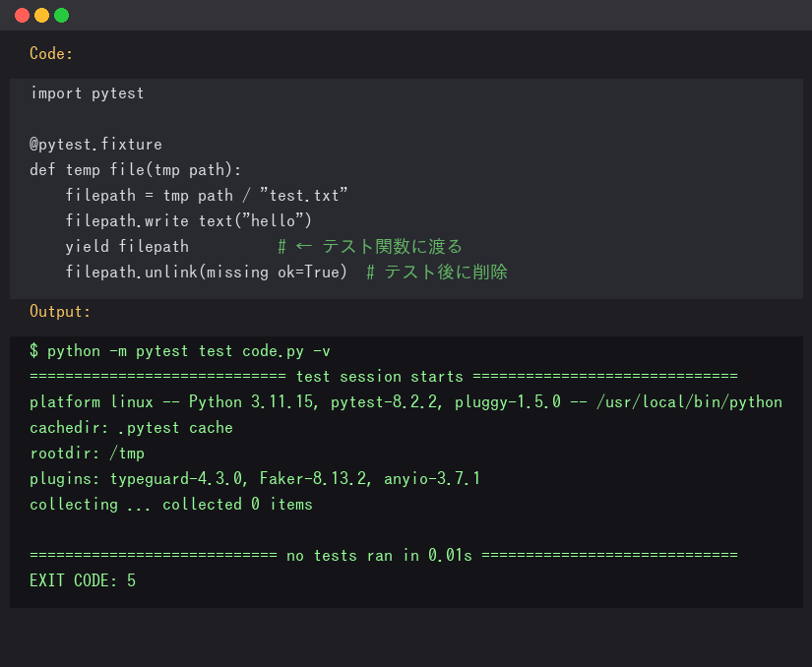Click the filepath assignment to 'test.txt' line
The width and height of the screenshot is (812, 667).
(x=206, y=195)
